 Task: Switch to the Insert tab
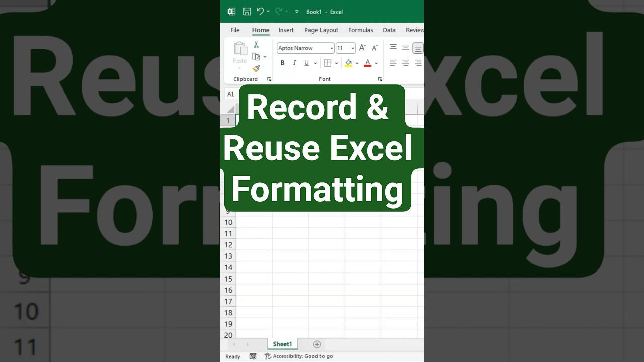(x=286, y=30)
